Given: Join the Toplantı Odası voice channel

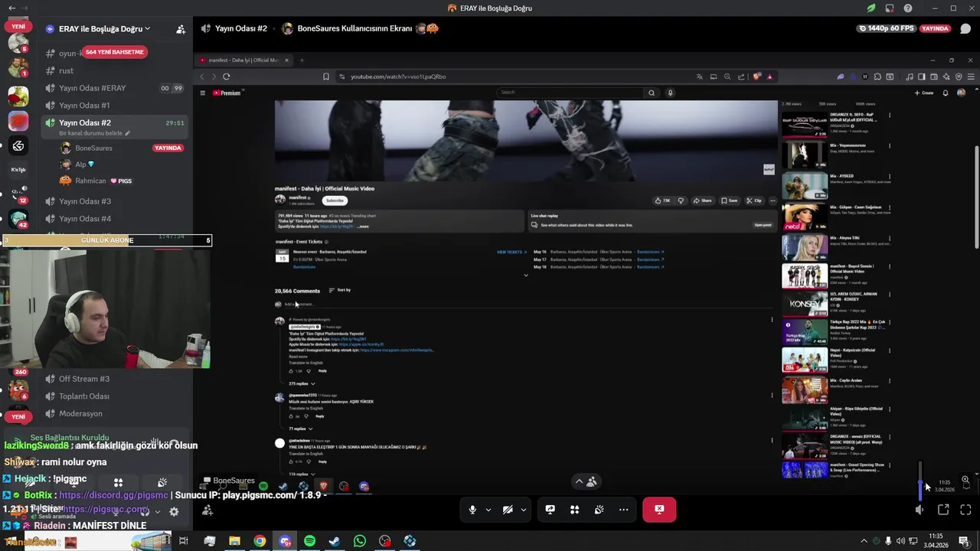Looking at the screenshot, I should (84, 396).
